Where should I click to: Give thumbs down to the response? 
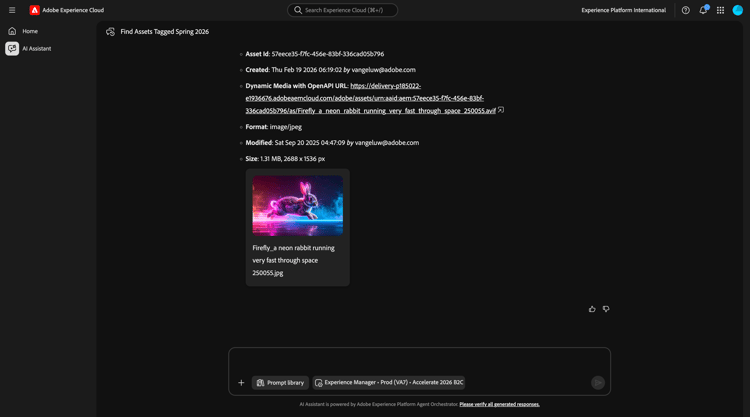(x=606, y=309)
